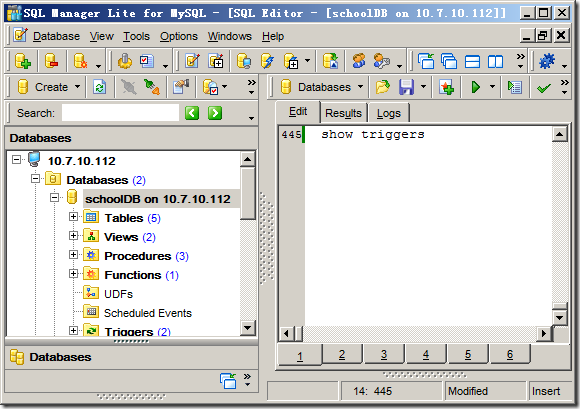Open the gear options icon
Image resolution: width=580 pixels, height=409 pixels.
(547, 61)
